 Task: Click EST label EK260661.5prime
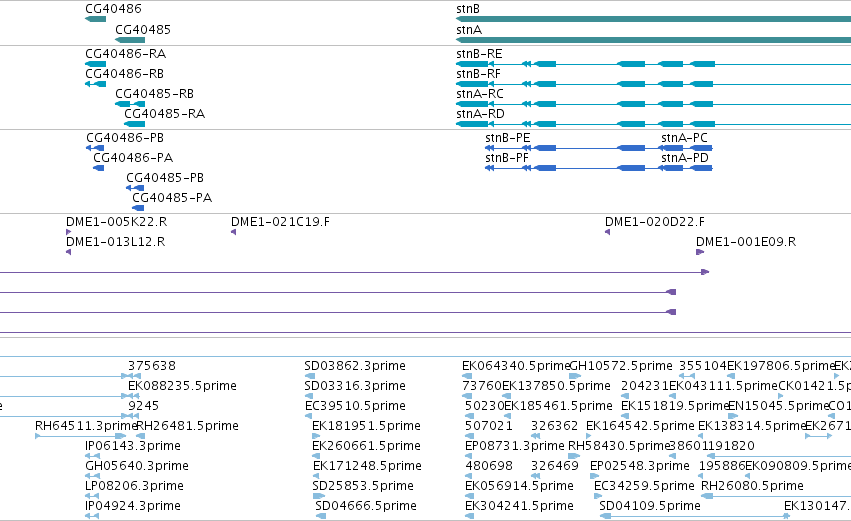366,446
